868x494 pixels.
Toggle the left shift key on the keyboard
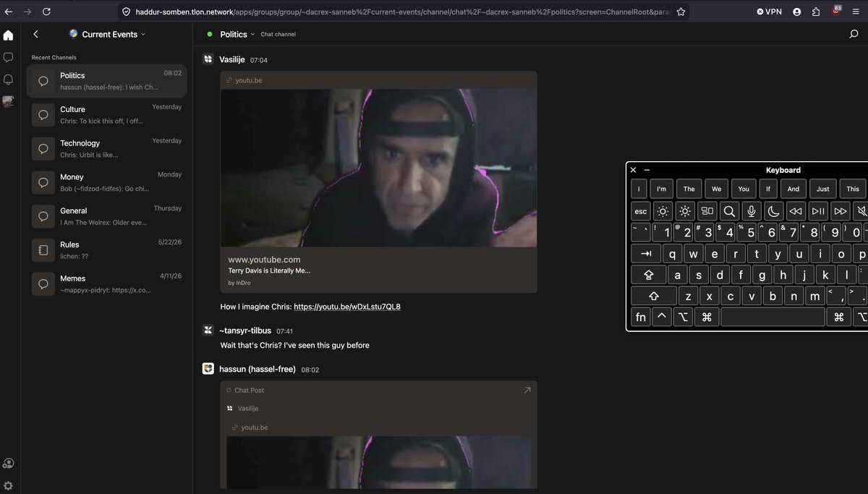click(x=654, y=296)
